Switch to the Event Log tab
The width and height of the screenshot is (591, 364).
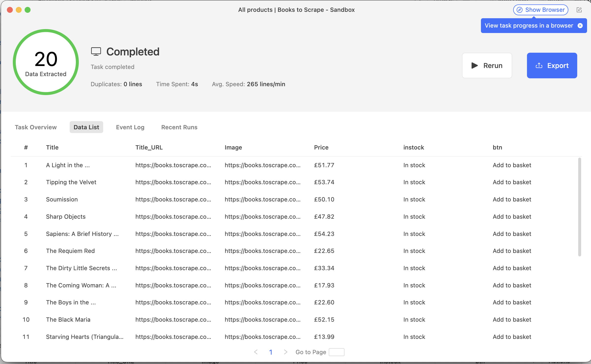click(x=130, y=127)
